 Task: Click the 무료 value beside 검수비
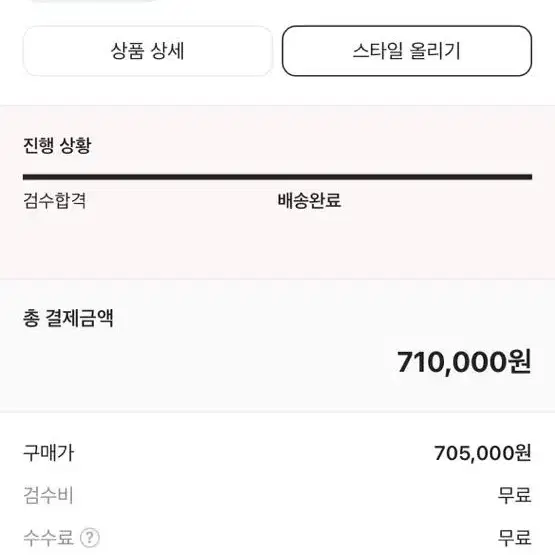(515, 495)
